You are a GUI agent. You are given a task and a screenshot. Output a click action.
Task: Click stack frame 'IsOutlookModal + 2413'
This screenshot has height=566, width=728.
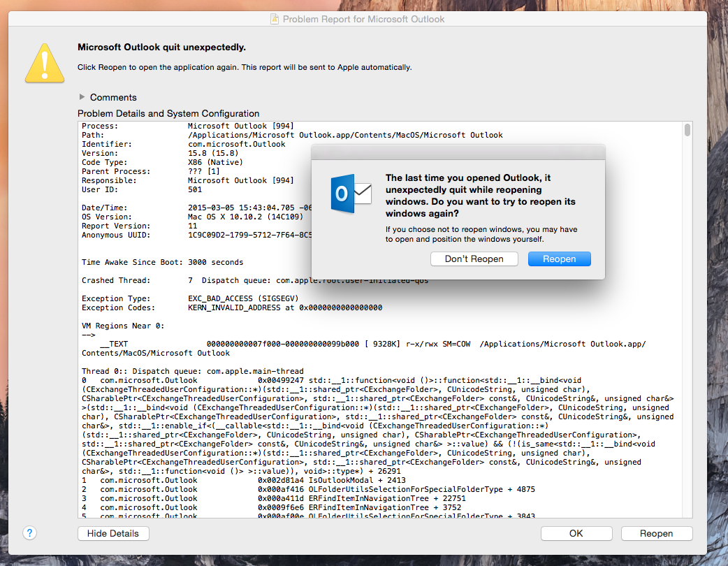click(x=357, y=481)
